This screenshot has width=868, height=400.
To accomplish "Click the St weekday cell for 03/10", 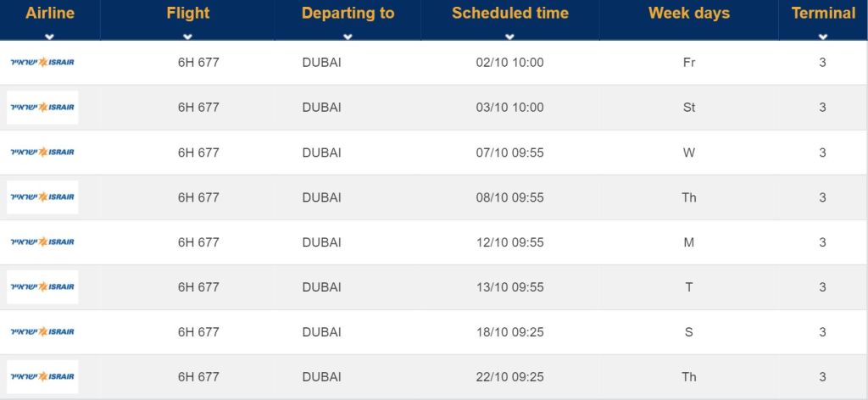I will point(688,108).
